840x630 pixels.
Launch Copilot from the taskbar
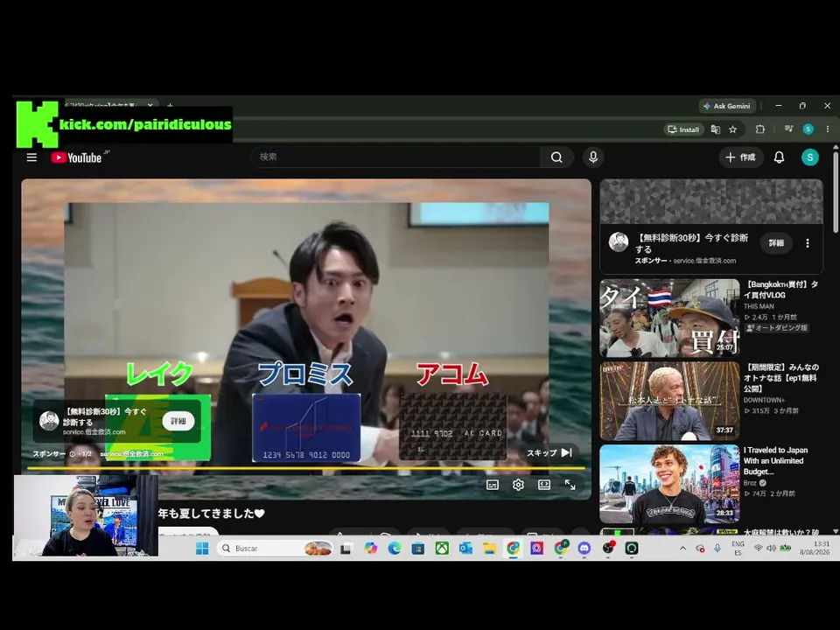[371, 548]
